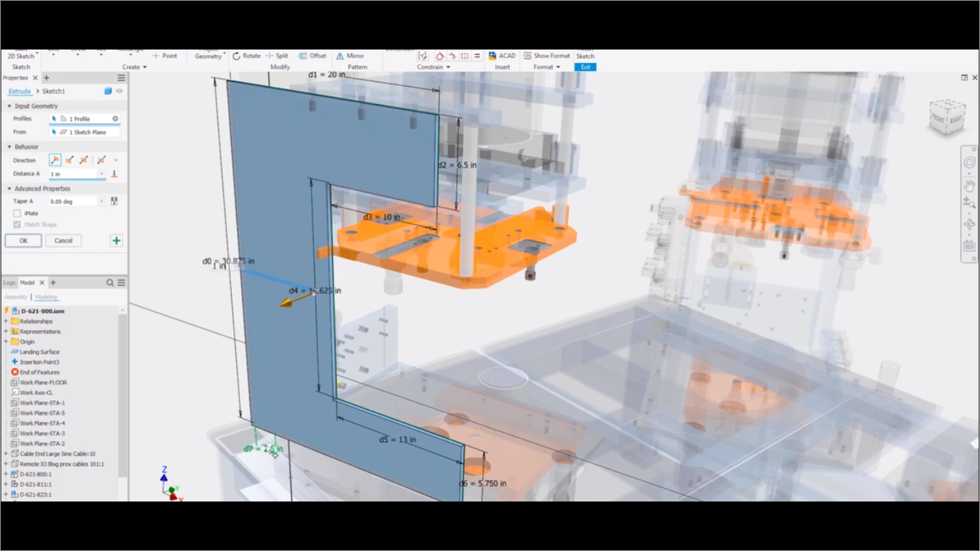Click the through-all extent icon beside Distance A
The height and width of the screenshot is (551, 980).
click(114, 174)
